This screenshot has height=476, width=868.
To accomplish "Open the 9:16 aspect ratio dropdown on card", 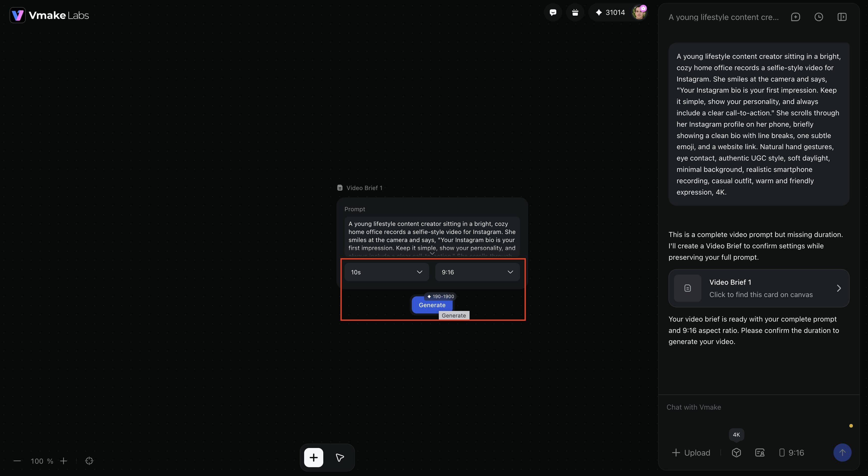I will (x=477, y=272).
